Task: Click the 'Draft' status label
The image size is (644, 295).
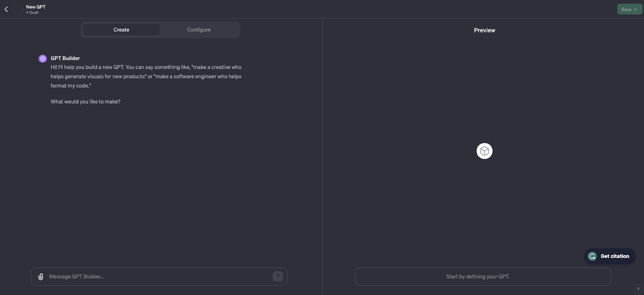Action: pos(34,13)
